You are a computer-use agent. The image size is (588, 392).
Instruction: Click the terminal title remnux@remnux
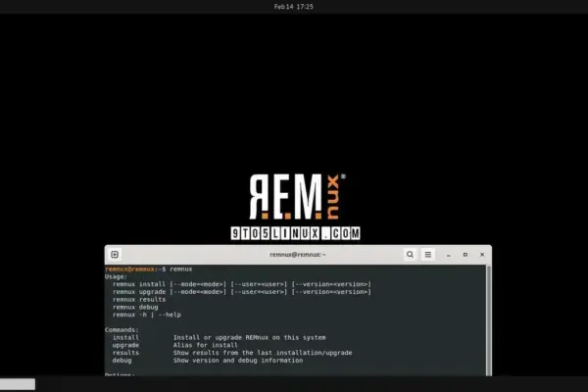[297, 255]
